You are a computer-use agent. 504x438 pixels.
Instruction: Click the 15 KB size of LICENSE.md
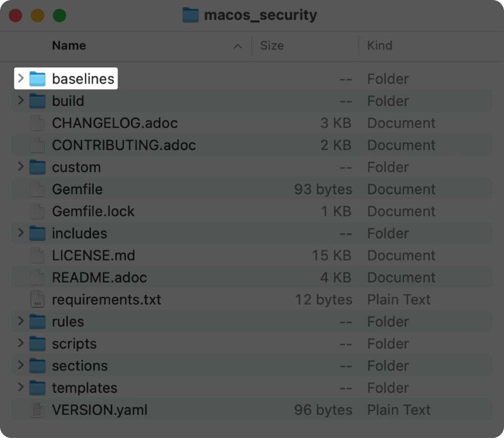(x=332, y=255)
